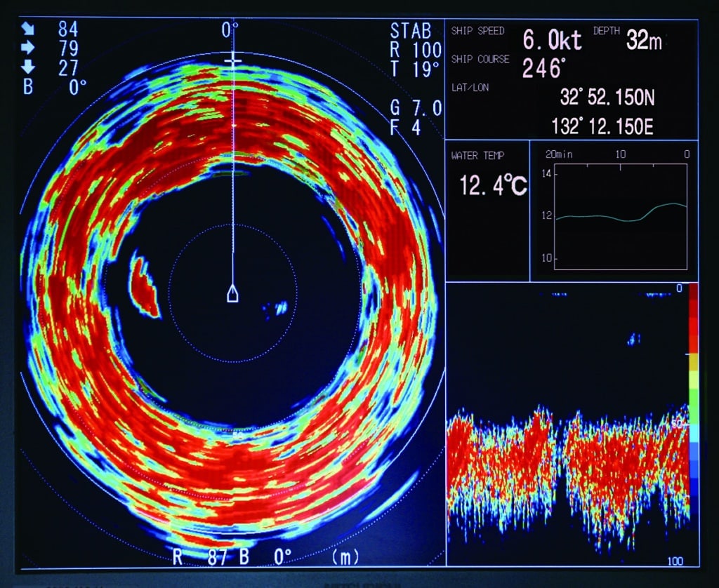Click the small blue echo right of ship
The height and width of the screenshot is (588, 719).
[x=279, y=307]
